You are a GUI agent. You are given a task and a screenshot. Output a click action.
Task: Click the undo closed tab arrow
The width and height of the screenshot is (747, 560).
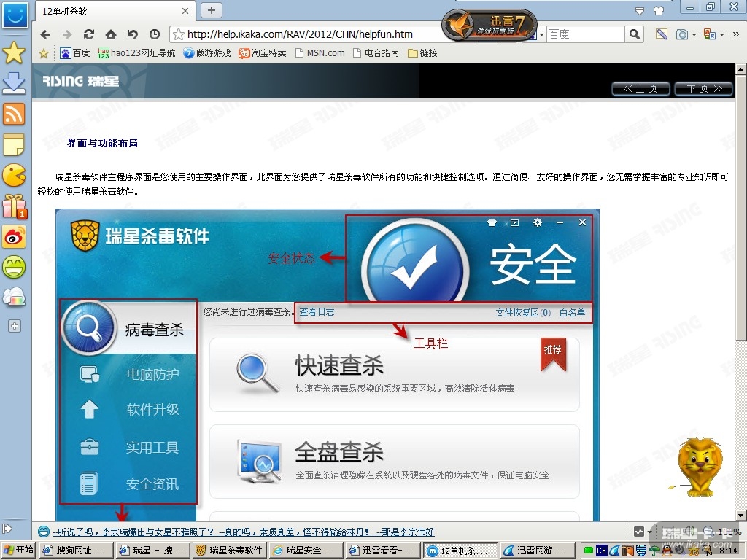coord(133,34)
